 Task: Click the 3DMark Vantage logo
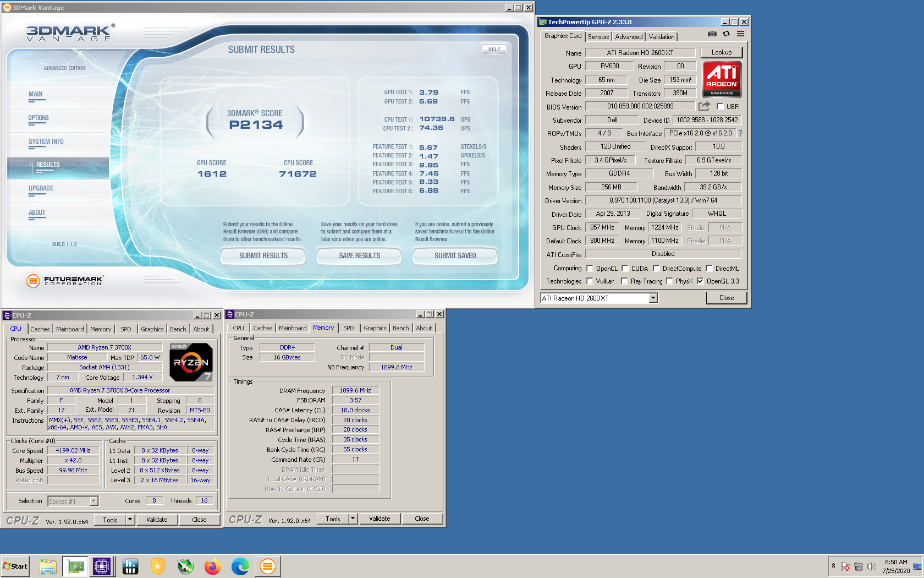pos(70,33)
